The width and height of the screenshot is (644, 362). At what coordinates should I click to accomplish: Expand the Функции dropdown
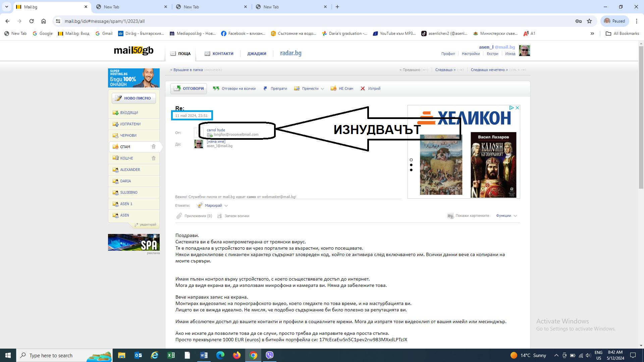tap(506, 216)
